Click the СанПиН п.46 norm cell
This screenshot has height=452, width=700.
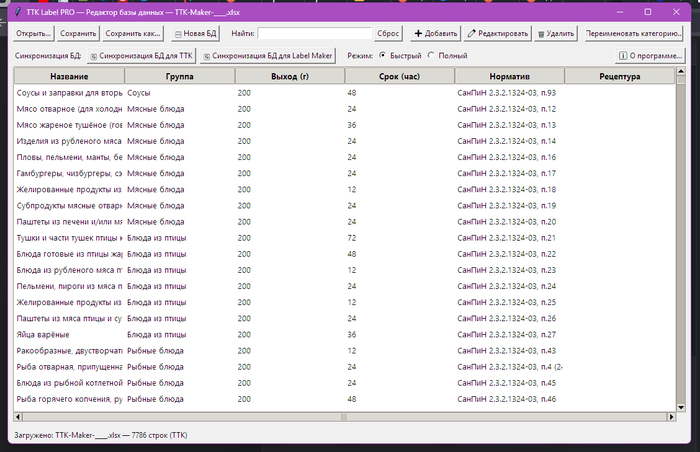pyautogui.click(x=507, y=399)
